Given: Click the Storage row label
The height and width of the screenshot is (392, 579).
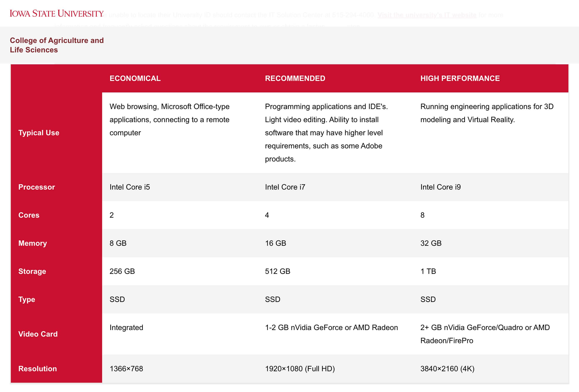Looking at the screenshot, I should [32, 271].
